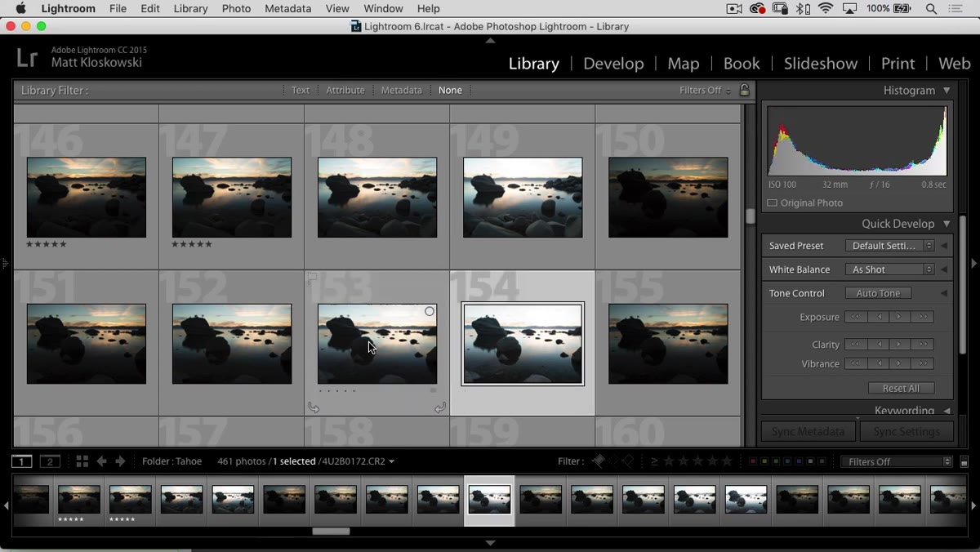The height and width of the screenshot is (552, 980).
Task: Switch to the Develop module
Action: click(613, 64)
